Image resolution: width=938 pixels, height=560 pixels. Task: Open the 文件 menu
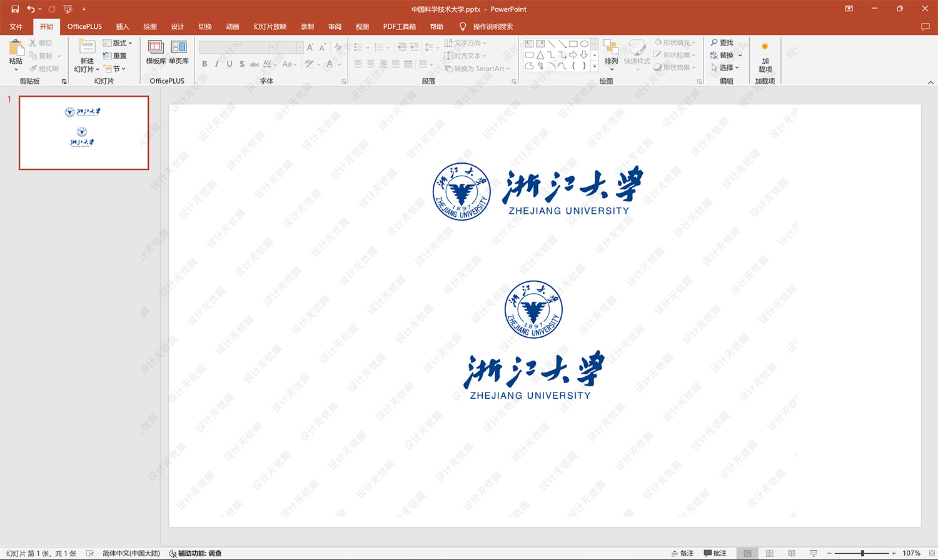(x=16, y=26)
